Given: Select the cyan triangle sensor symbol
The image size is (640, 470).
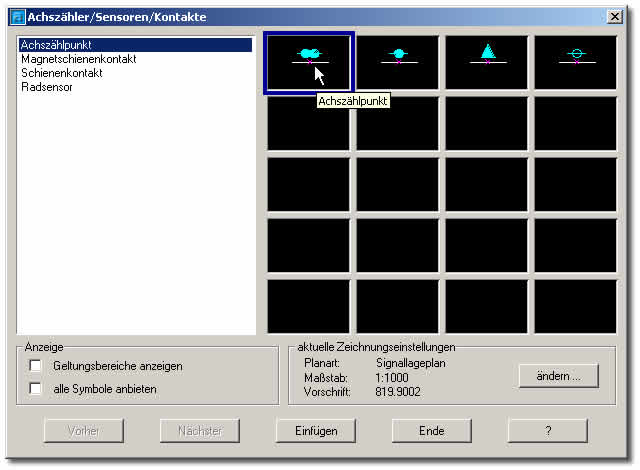Looking at the screenshot, I should (487, 62).
